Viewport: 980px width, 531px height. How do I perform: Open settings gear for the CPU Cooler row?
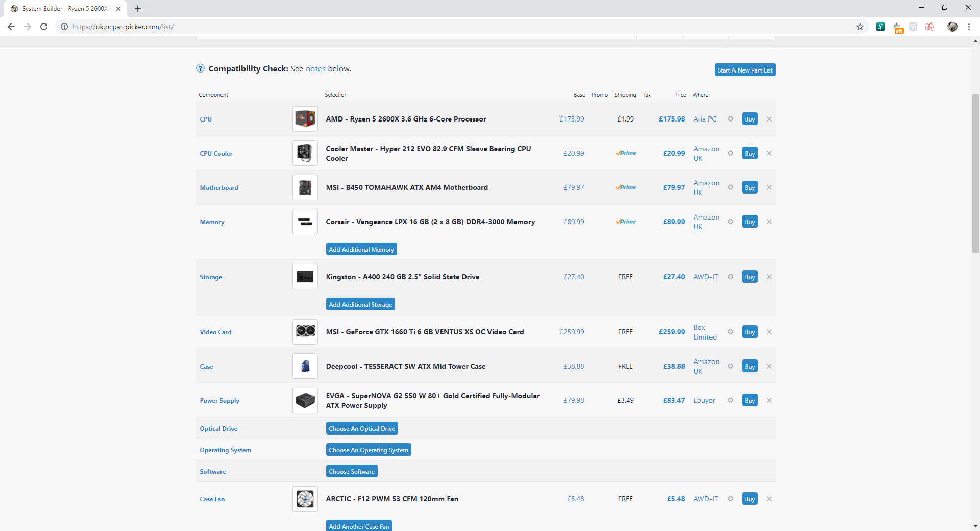pos(730,153)
